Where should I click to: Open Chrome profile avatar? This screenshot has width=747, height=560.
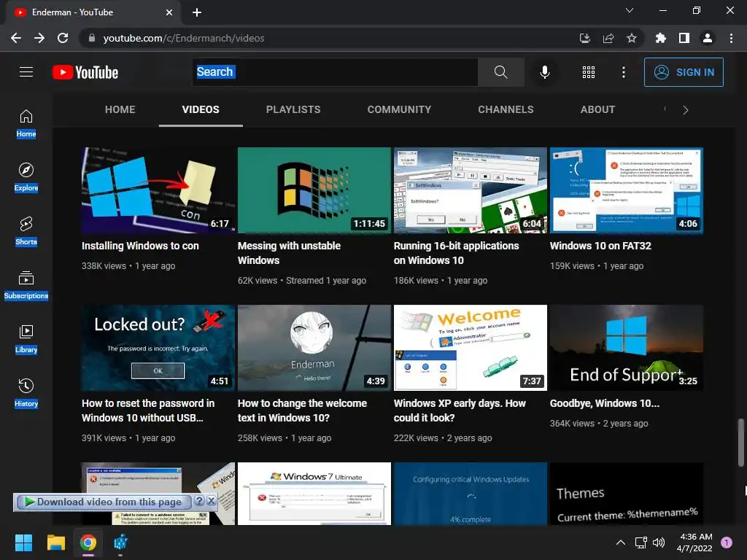(708, 38)
